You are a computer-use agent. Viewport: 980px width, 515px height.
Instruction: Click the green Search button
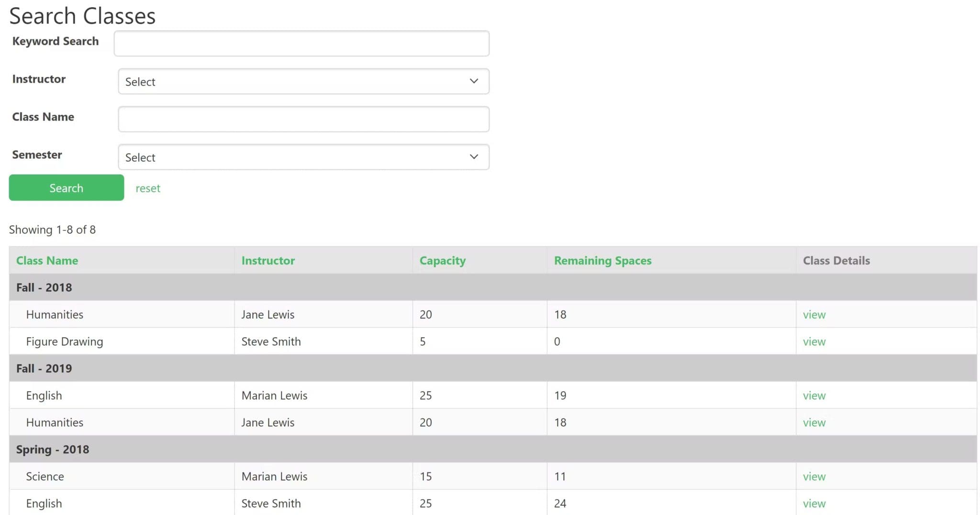pos(66,187)
